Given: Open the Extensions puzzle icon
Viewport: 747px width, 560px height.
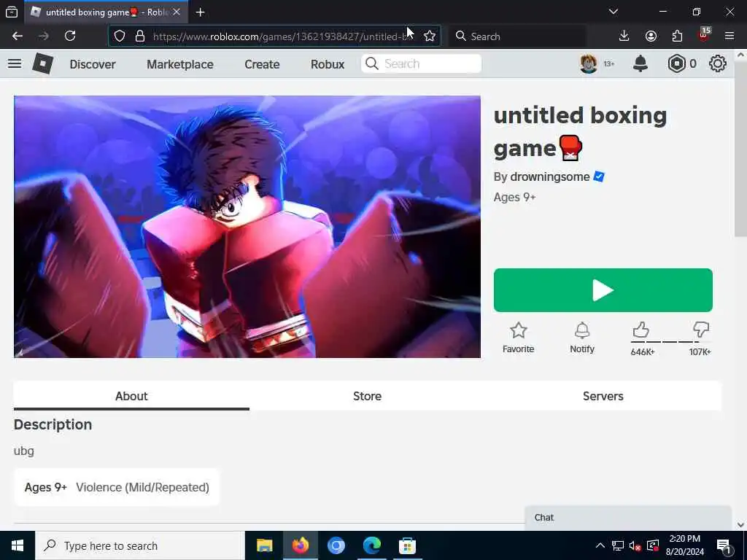Looking at the screenshot, I should tap(677, 36).
